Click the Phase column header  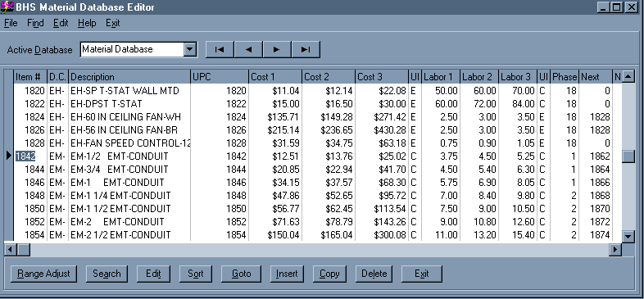tap(565, 77)
